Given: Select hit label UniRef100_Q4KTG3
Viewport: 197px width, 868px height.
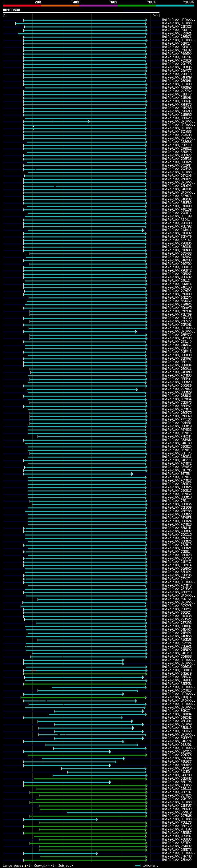Looking at the screenshot, I should click(x=177, y=443).
